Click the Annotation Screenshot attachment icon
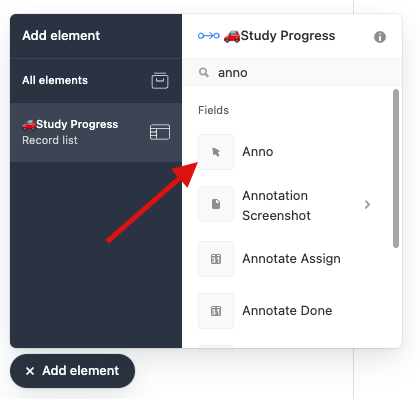Viewport: 417px width, 399px height. [x=216, y=204]
